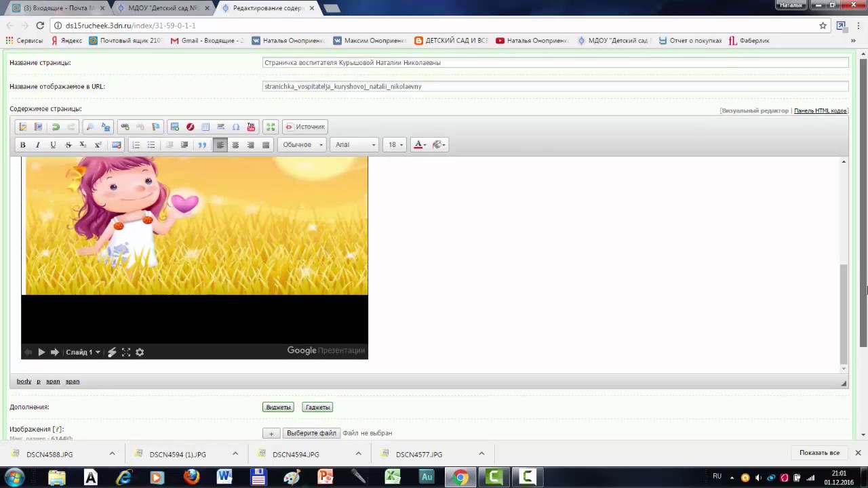
Task: Toggle underline formatting
Action: [53, 144]
